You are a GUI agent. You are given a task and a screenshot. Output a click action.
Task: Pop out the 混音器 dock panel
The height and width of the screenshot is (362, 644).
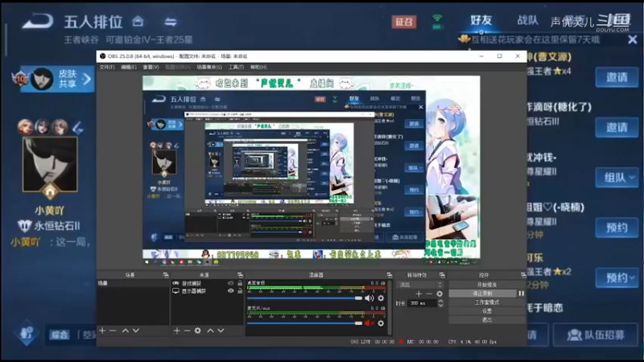389,275
